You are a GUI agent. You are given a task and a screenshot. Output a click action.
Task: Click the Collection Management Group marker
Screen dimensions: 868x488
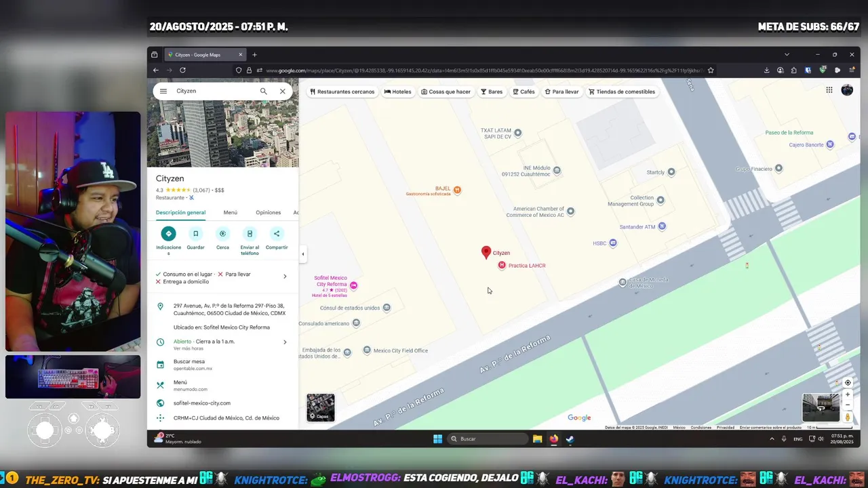pos(660,200)
